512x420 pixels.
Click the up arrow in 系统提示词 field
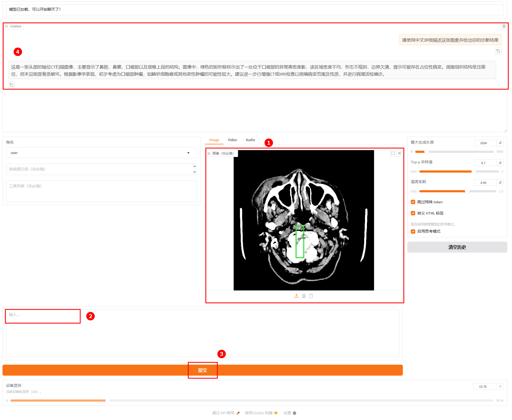coord(194,166)
